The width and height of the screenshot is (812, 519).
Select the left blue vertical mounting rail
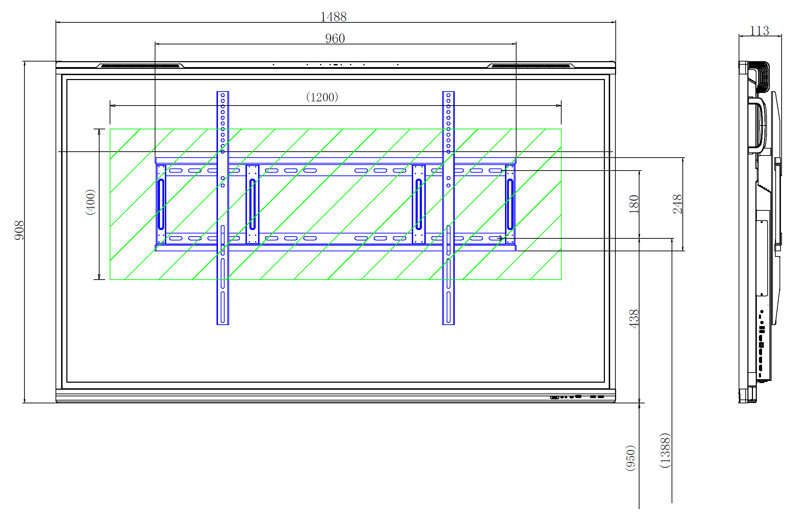click(x=222, y=208)
